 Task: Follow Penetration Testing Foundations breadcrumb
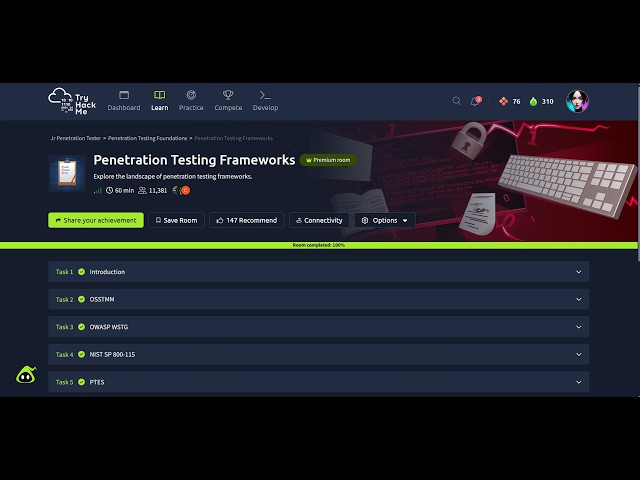(x=147, y=138)
